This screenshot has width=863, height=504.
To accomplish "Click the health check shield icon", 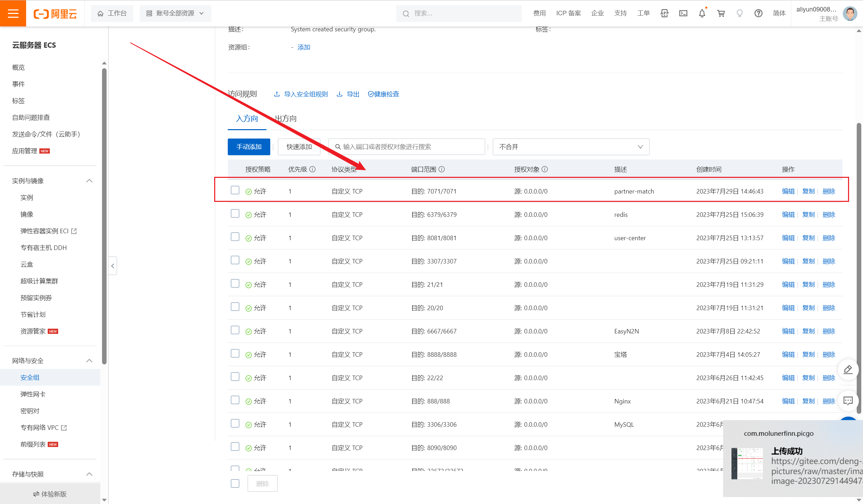I will [x=371, y=94].
